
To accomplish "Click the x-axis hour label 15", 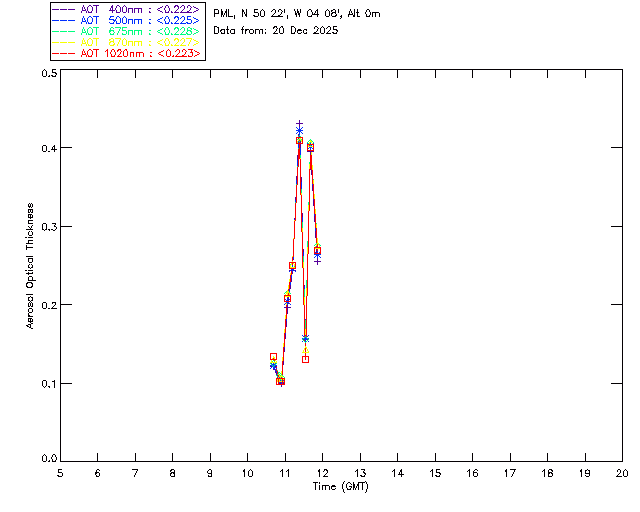I will 435,473.
